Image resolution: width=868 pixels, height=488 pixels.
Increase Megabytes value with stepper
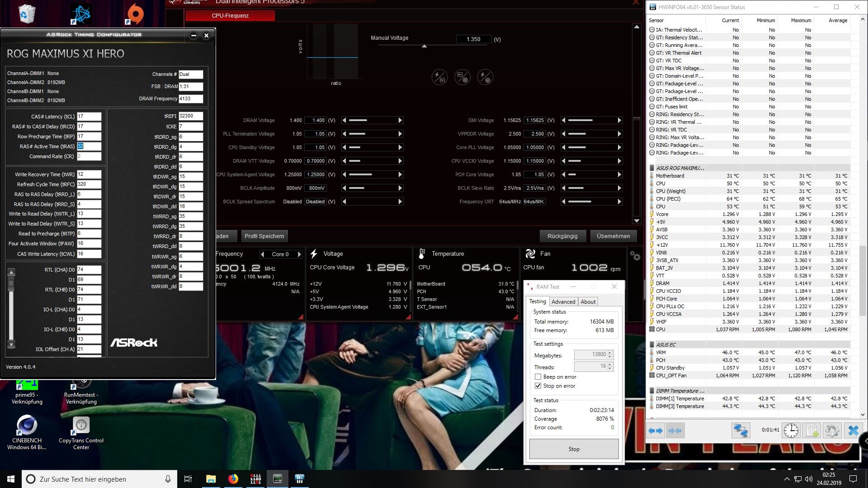coord(610,352)
